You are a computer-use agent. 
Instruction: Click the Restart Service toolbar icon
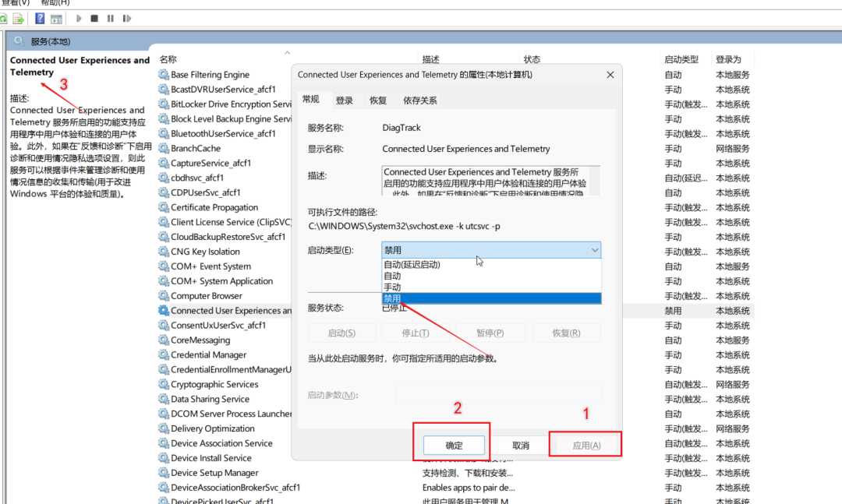pos(126,18)
